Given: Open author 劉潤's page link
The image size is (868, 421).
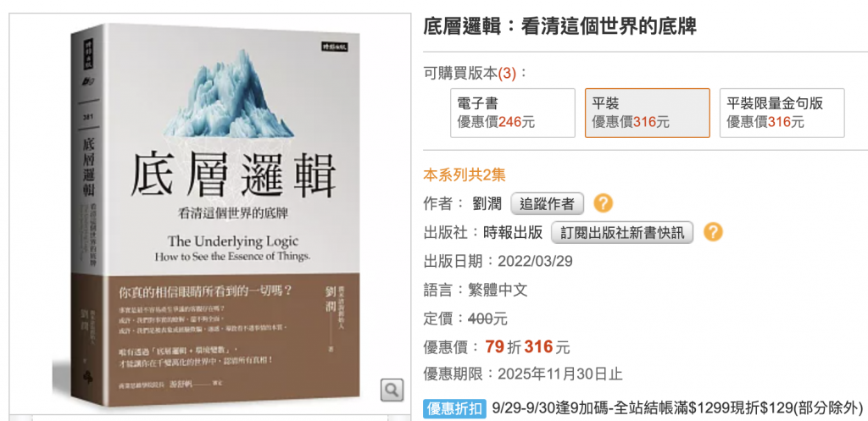Looking at the screenshot, I should [x=488, y=203].
